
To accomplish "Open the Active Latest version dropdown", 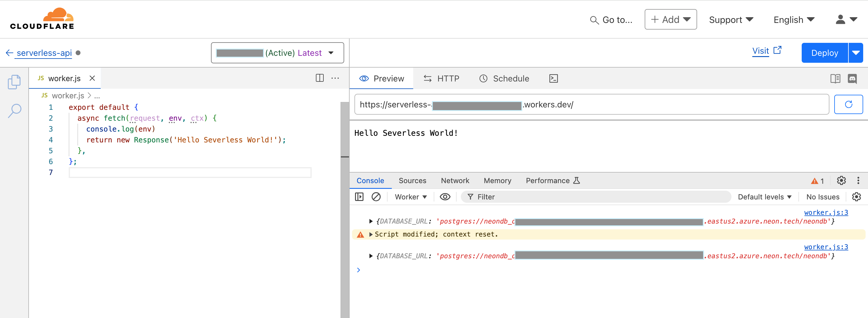I will coord(277,53).
